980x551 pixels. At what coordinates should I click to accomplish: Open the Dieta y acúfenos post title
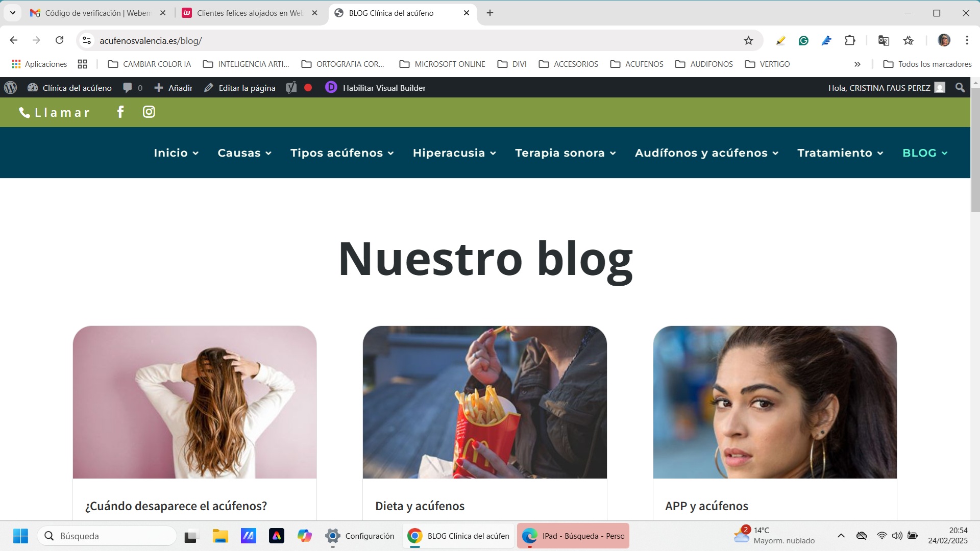420,506
